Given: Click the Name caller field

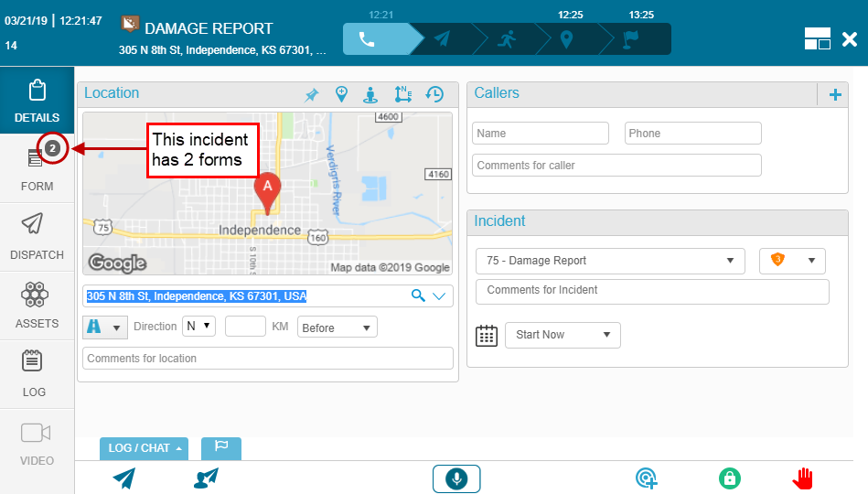Looking at the screenshot, I should 541,134.
